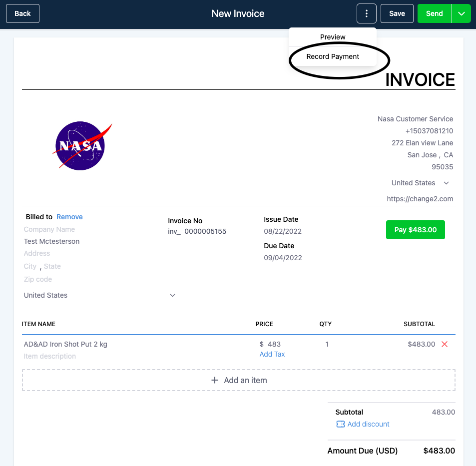Edit the Company Name field

pos(49,229)
